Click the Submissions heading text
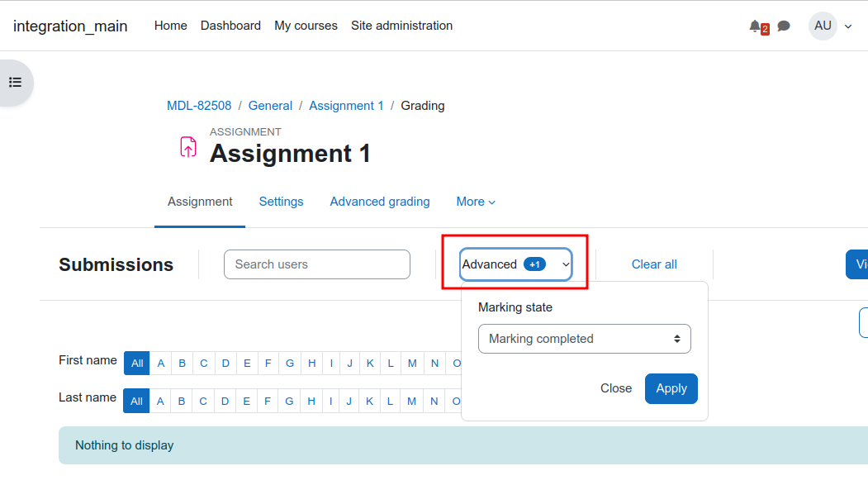The width and height of the screenshot is (868, 485). point(116,264)
